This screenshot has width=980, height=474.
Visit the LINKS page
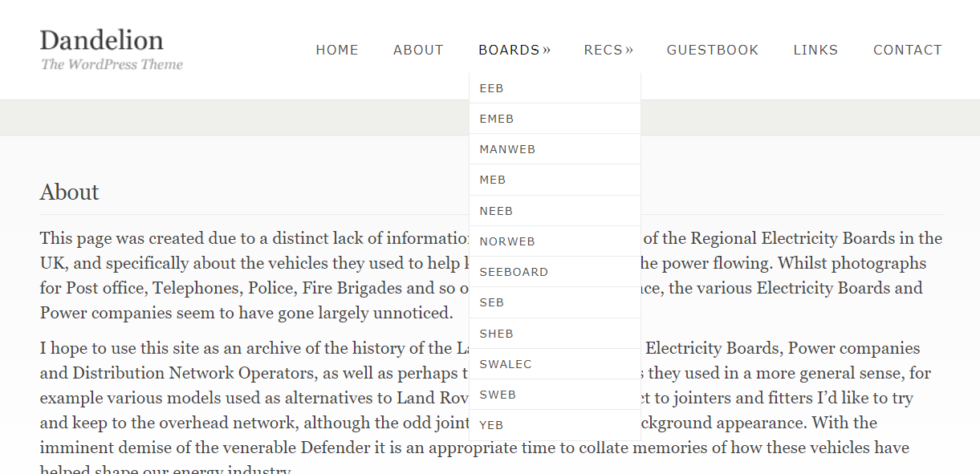click(815, 50)
